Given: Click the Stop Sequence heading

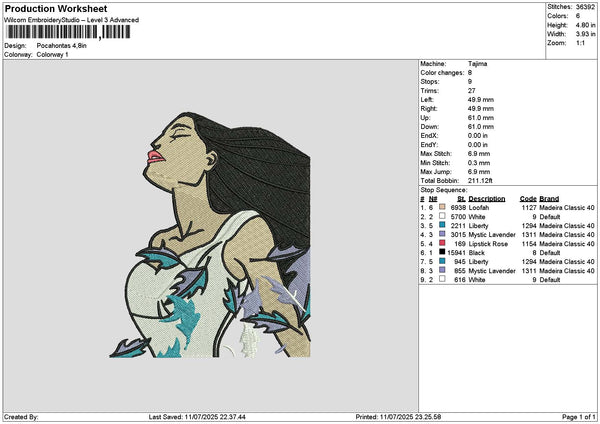Looking at the screenshot, I should [443, 187].
